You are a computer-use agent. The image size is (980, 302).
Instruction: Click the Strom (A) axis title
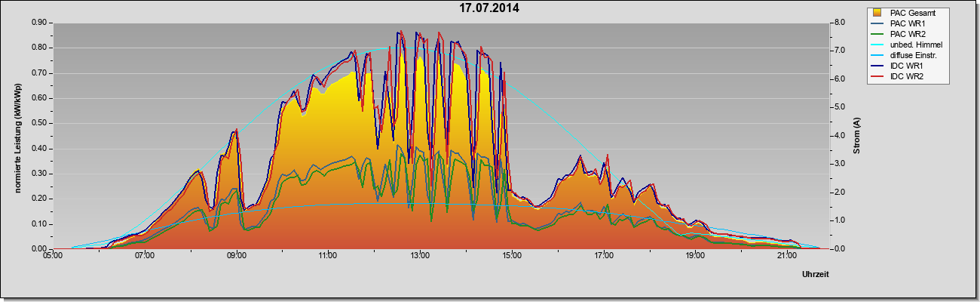(x=857, y=136)
